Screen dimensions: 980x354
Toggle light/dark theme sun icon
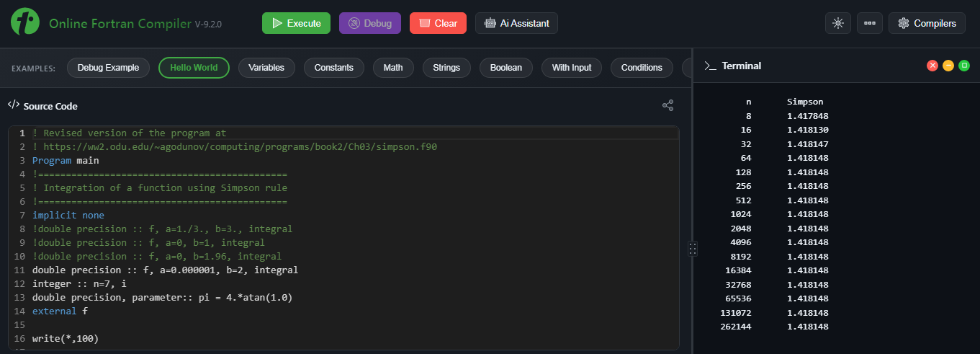click(x=837, y=23)
